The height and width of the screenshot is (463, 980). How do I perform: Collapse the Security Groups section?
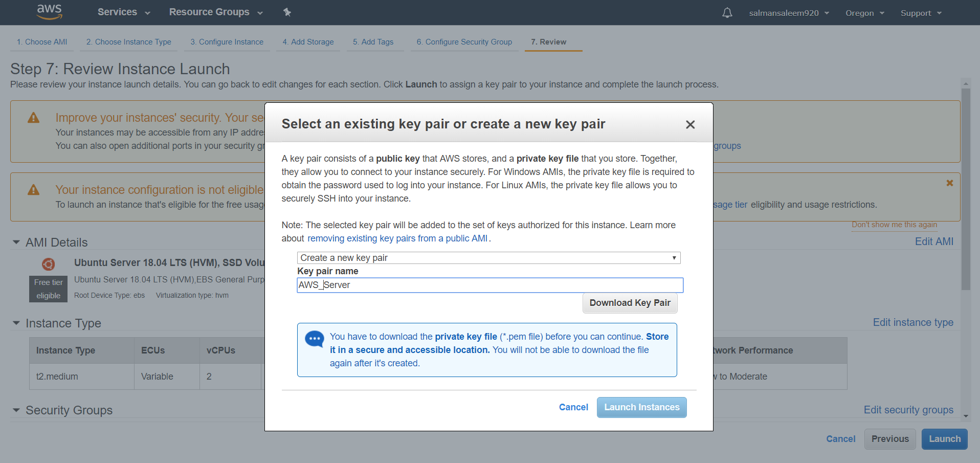pos(16,410)
